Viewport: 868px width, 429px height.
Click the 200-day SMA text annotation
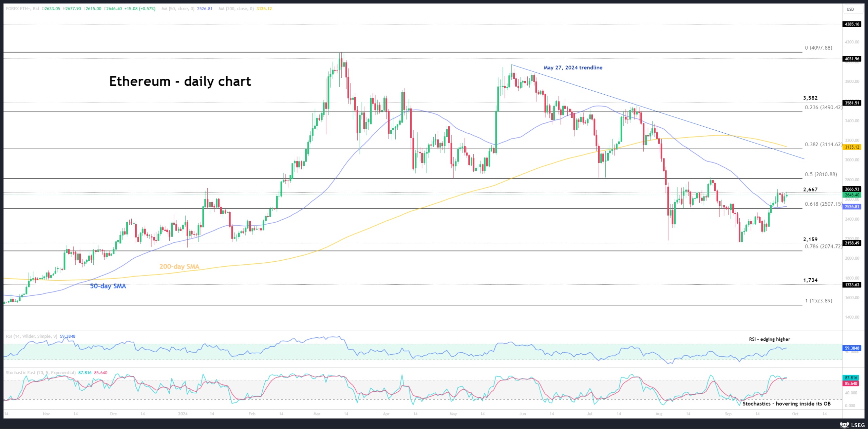179,266
